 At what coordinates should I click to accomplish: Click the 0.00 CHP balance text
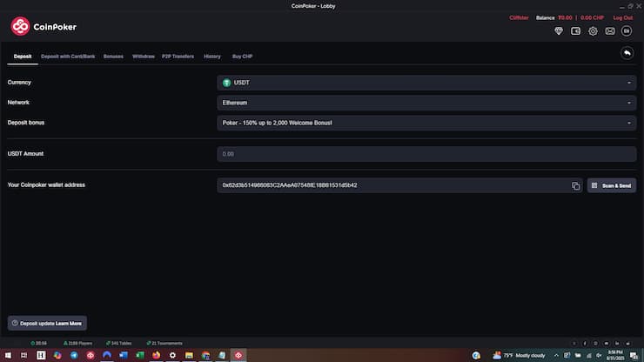(x=592, y=17)
